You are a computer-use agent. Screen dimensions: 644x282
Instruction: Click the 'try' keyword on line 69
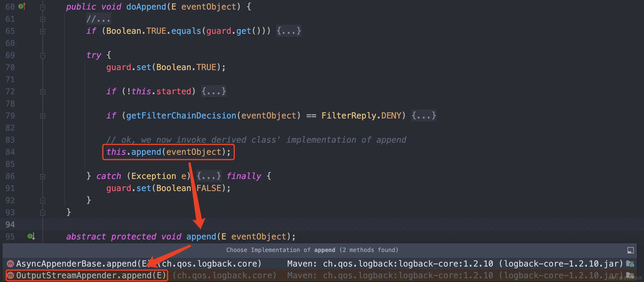[94, 55]
